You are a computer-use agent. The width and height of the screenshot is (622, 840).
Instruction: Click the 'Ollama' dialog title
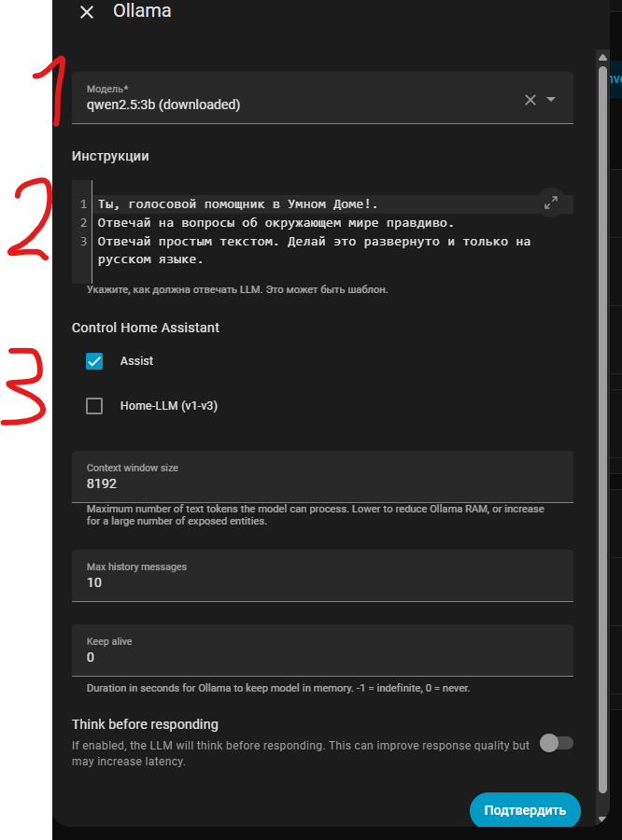pyautogui.click(x=142, y=10)
